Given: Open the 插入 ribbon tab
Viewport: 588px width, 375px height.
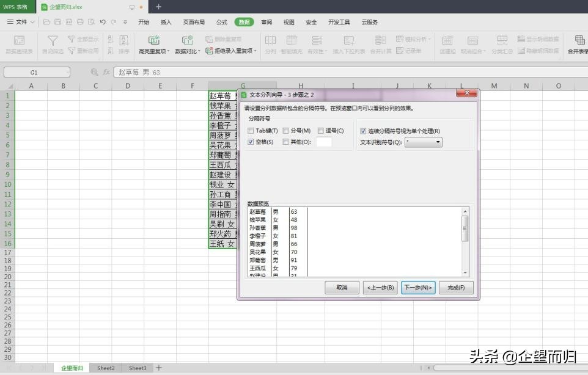Looking at the screenshot, I should (166, 22).
